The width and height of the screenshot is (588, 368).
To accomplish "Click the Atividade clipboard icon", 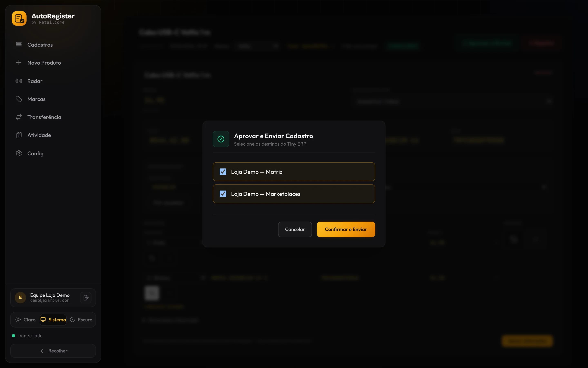I will click(19, 135).
